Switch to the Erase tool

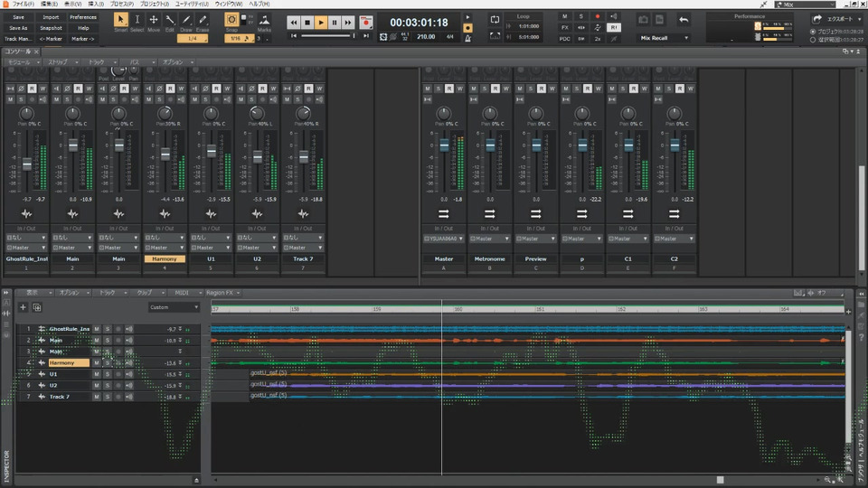[x=203, y=22]
